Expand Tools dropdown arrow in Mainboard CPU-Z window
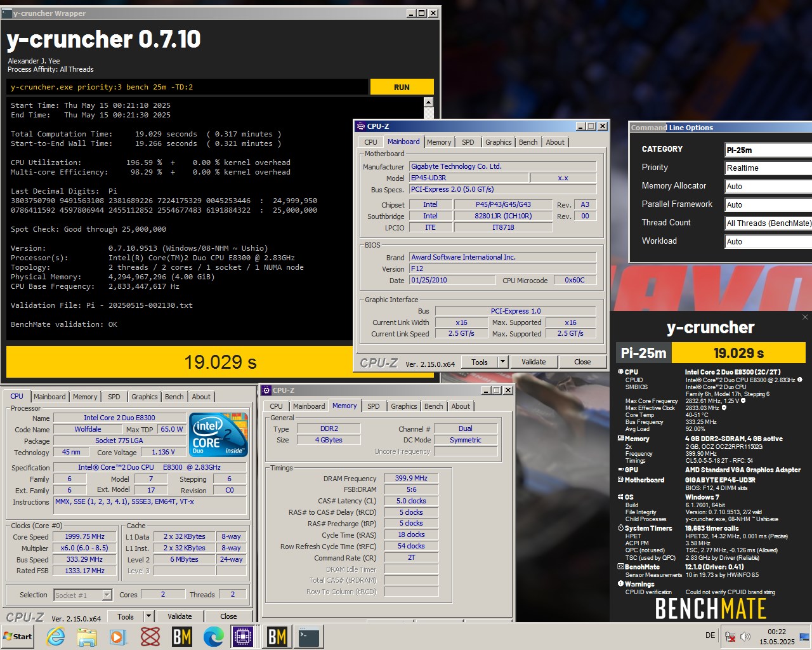Viewport: 812px width, 650px height. pyautogui.click(x=503, y=362)
